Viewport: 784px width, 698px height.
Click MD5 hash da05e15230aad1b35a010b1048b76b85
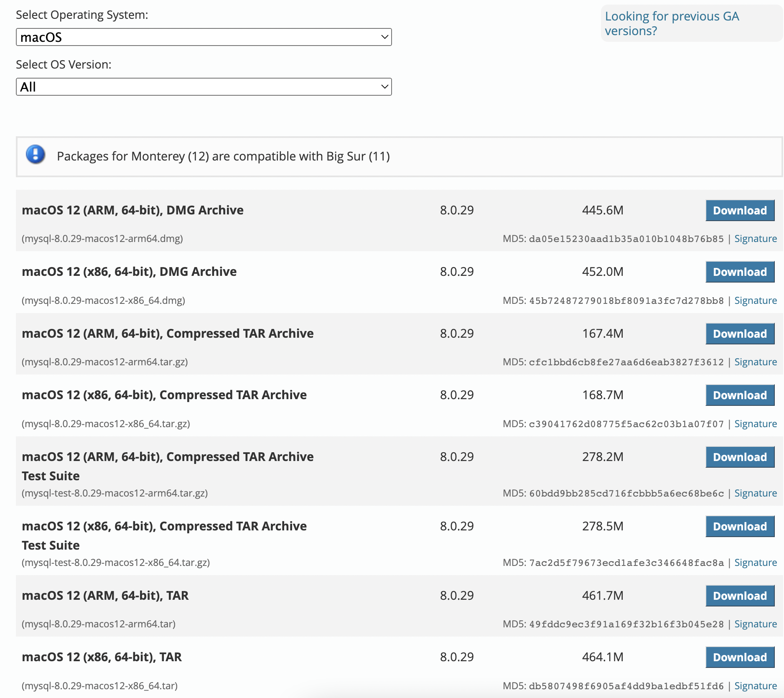pyautogui.click(x=626, y=239)
